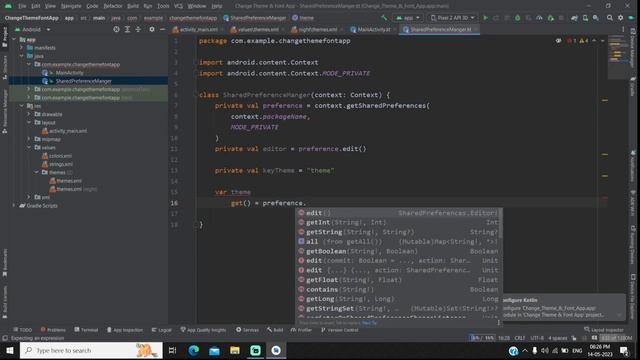This screenshot has height=360, width=640.
Task: Expand the mipmap folder
Action: point(29,139)
